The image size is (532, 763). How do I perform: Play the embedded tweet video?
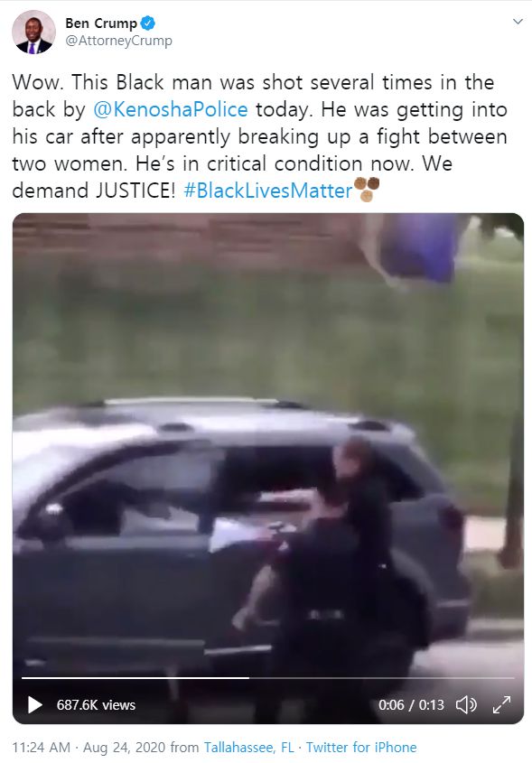[34, 704]
